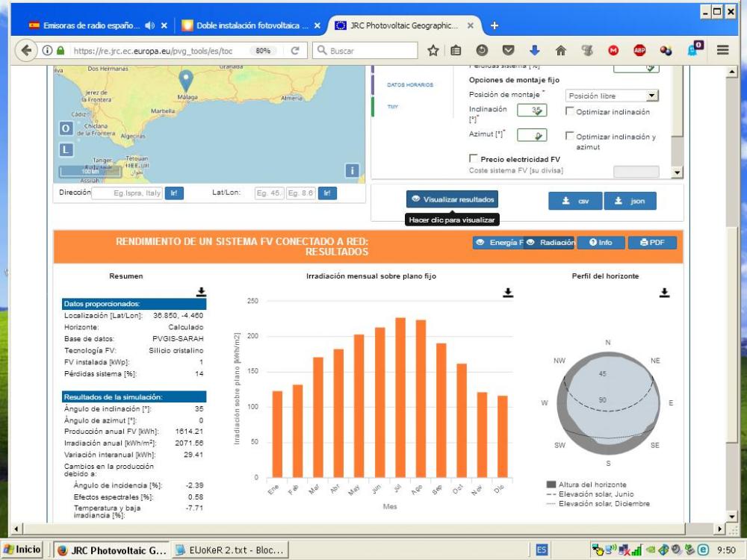The height and width of the screenshot is (560, 747).
Task: Click the red M extension icon
Action: coord(613,50)
